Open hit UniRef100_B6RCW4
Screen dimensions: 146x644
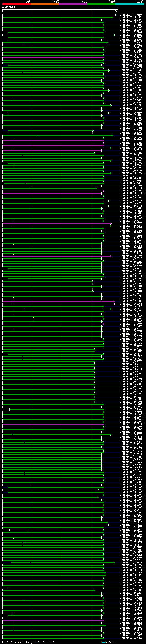(x=131, y=402)
